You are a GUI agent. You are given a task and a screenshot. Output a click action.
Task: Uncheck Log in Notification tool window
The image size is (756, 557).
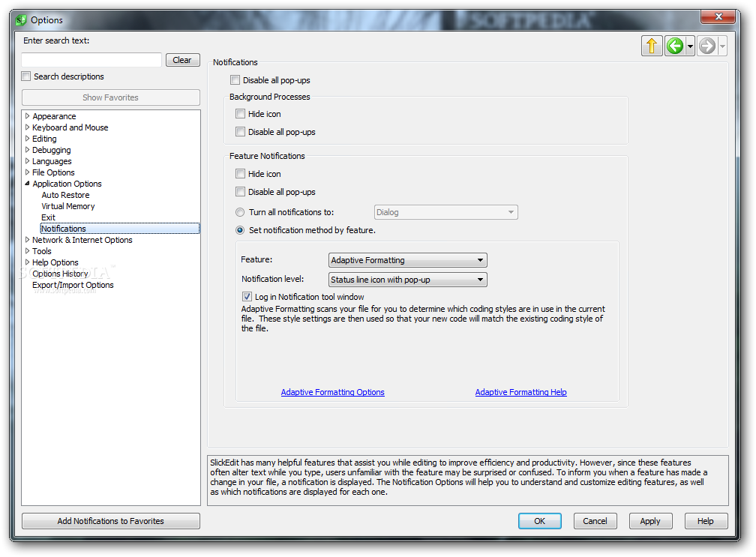pos(247,297)
